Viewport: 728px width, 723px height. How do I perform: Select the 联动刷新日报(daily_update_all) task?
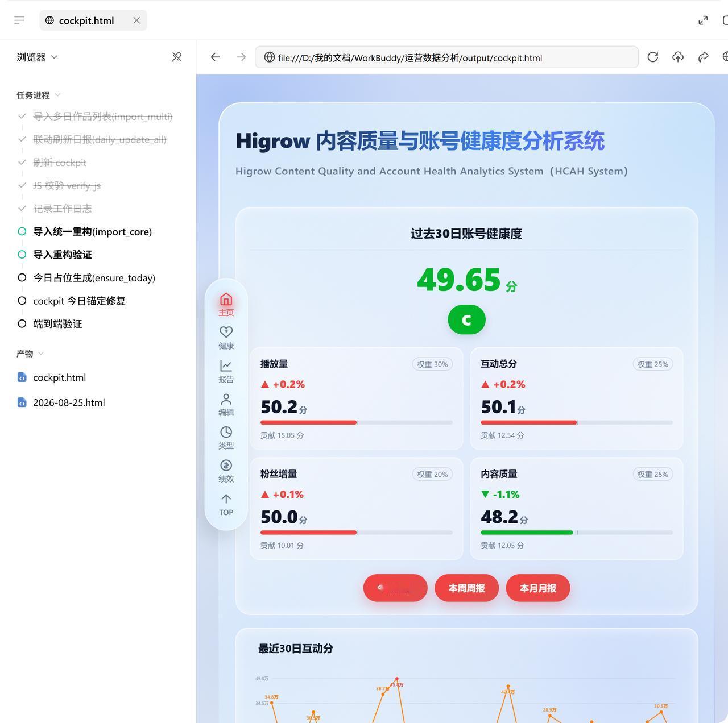tap(100, 139)
